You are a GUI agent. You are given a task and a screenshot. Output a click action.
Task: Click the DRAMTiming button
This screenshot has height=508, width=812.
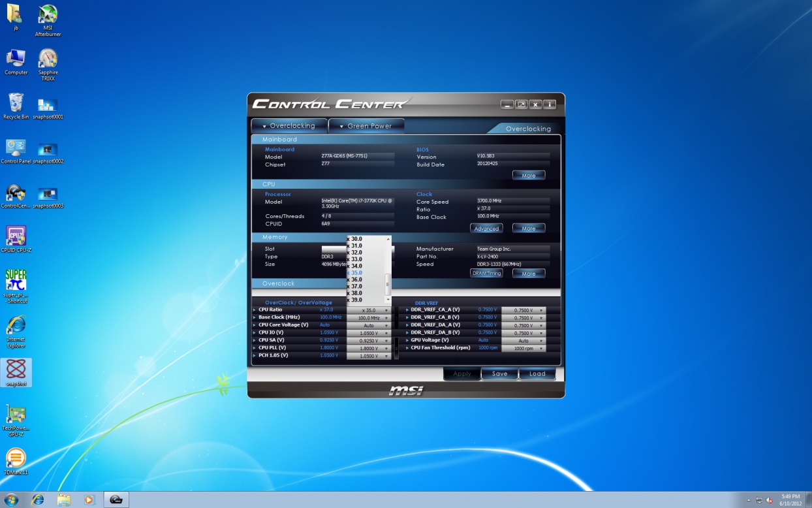point(486,274)
